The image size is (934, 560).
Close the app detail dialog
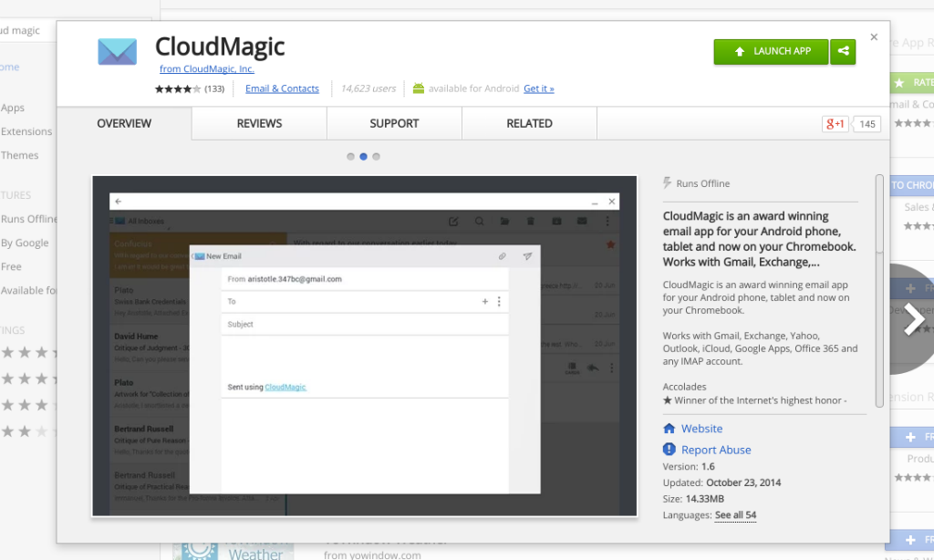[x=874, y=37]
